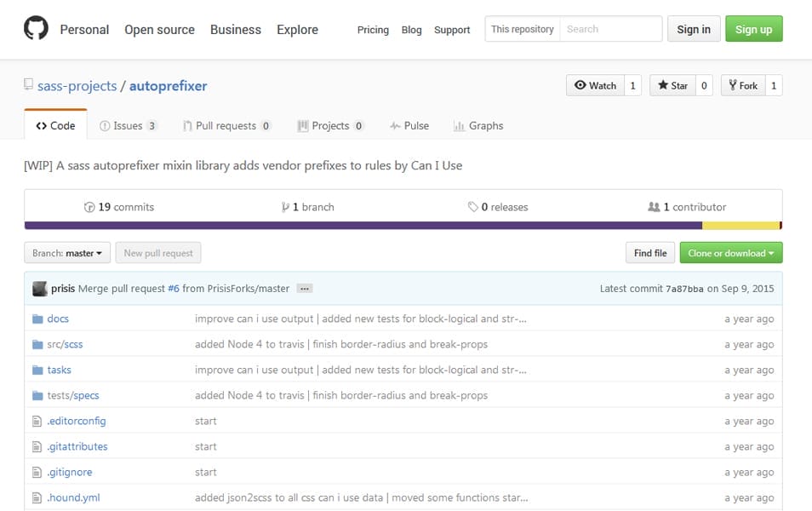Open Personal in top navigation
The height and width of the screenshot is (511, 812).
pyautogui.click(x=84, y=30)
